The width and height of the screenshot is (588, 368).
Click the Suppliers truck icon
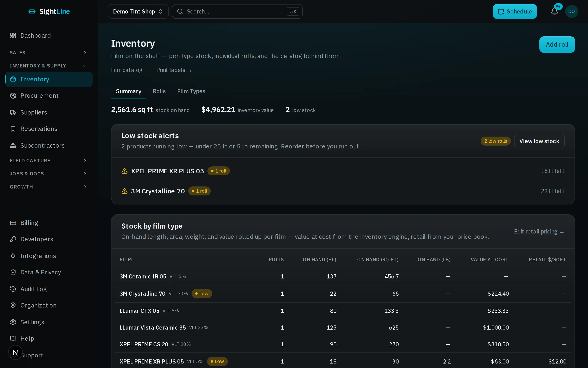tap(13, 112)
